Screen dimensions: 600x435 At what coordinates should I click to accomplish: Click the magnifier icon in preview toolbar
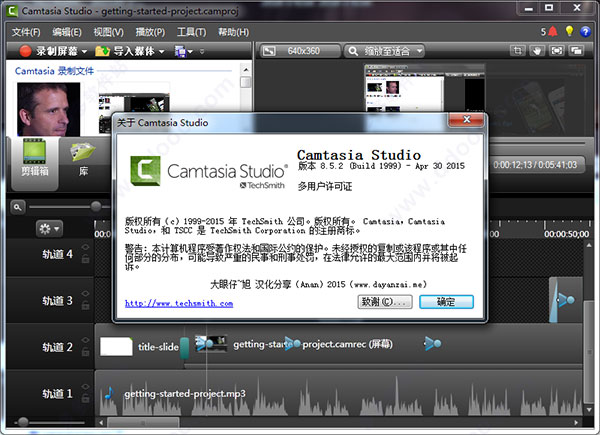pyautogui.click(x=353, y=51)
